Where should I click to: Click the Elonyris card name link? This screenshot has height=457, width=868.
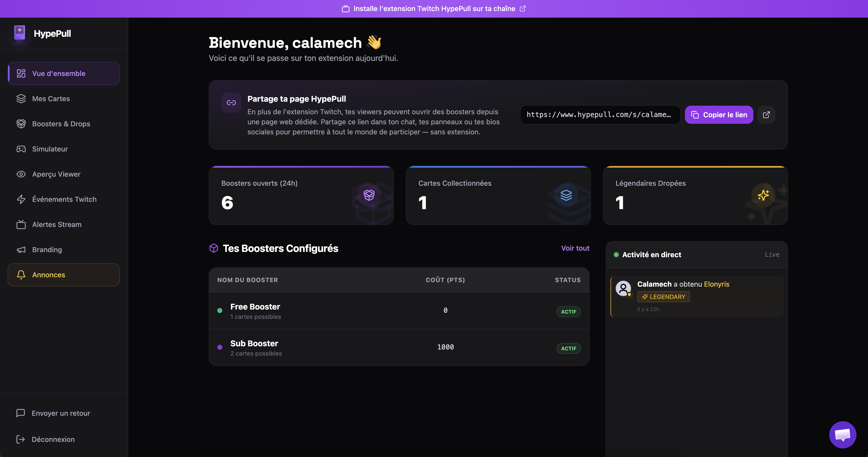(x=716, y=284)
